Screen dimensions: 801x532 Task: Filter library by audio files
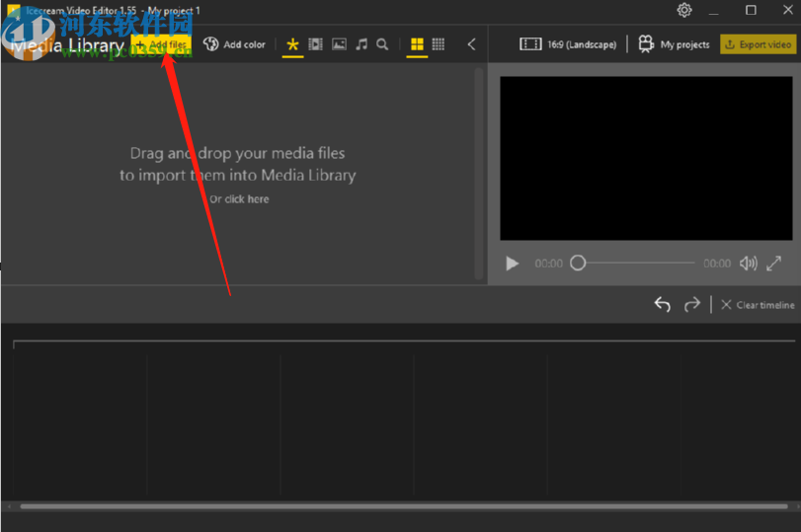tap(361, 44)
